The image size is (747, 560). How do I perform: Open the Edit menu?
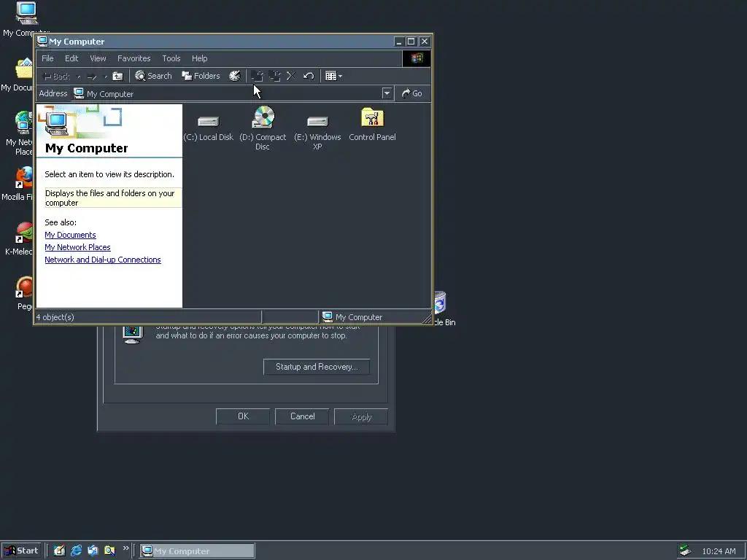tap(71, 58)
